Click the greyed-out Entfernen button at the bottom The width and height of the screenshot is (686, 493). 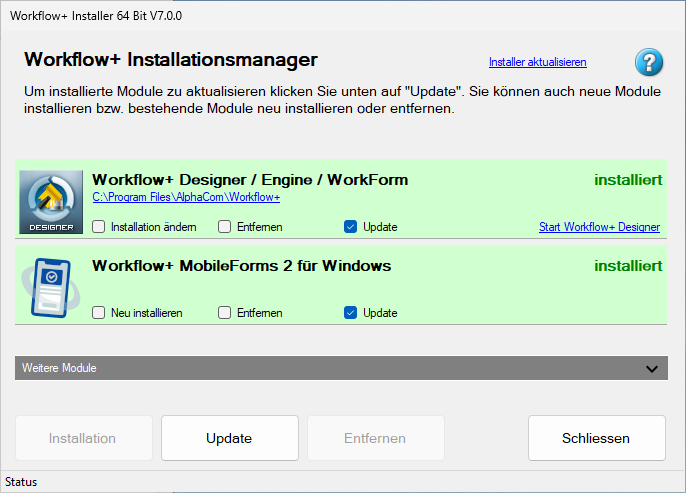point(376,438)
